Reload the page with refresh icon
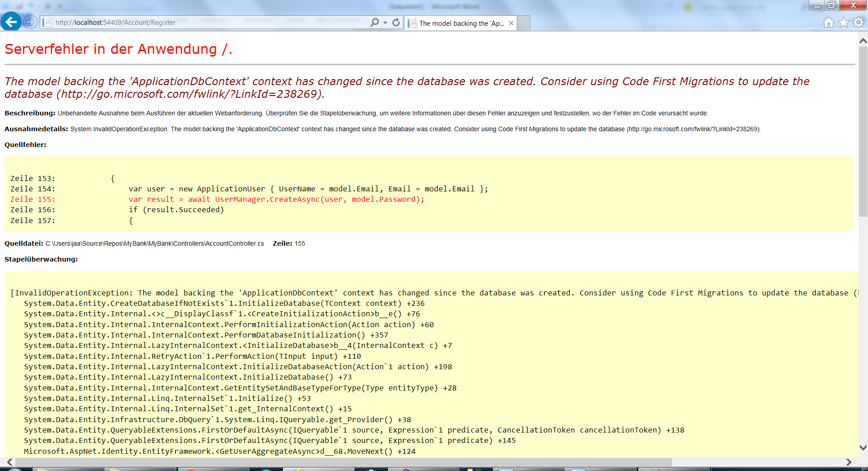The image size is (868, 471). click(x=396, y=22)
